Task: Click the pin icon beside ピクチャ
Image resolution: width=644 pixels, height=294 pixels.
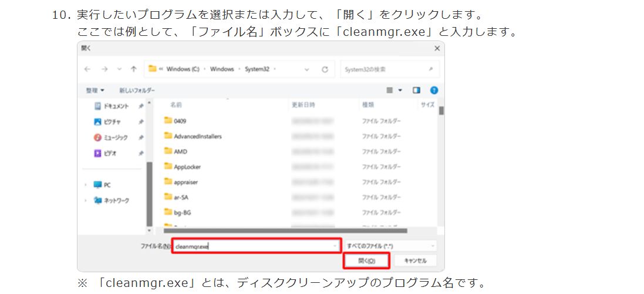Action: pyautogui.click(x=141, y=122)
